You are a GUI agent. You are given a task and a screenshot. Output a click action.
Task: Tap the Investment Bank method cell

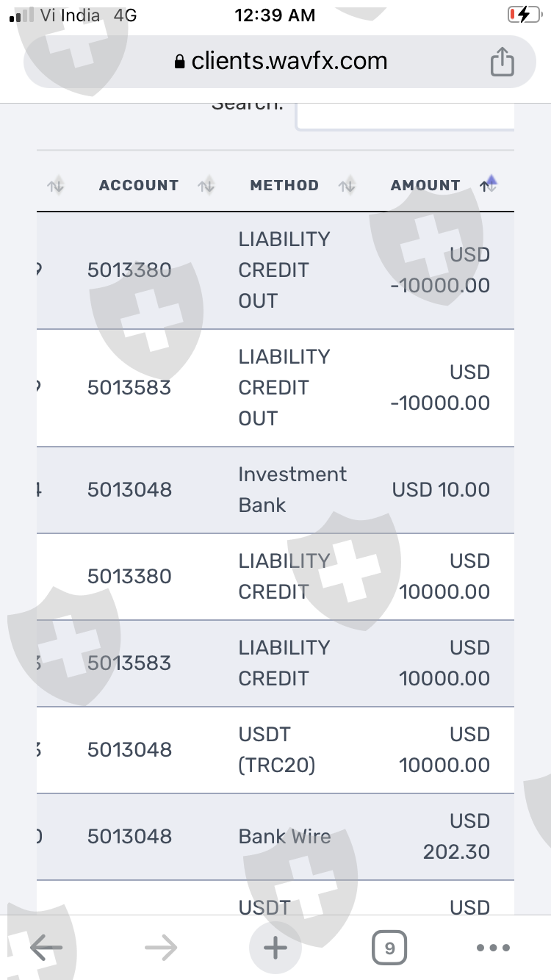click(x=292, y=489)
